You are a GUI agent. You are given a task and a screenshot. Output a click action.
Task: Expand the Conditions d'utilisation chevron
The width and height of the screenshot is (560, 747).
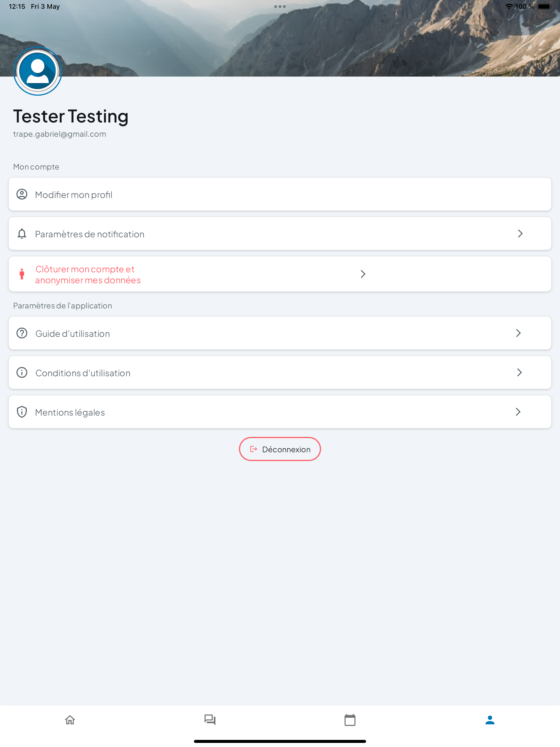pyautogui.click(x=520, y=372)
